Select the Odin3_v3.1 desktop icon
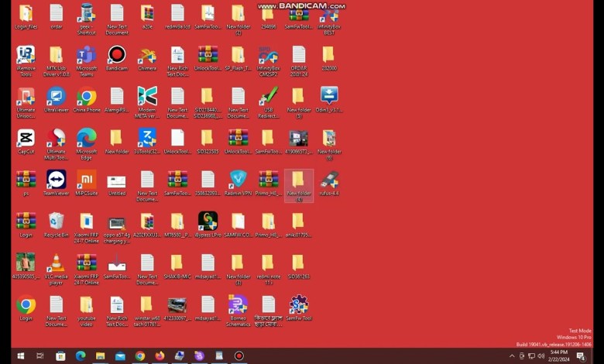604x364 pixels. point(329,100)
